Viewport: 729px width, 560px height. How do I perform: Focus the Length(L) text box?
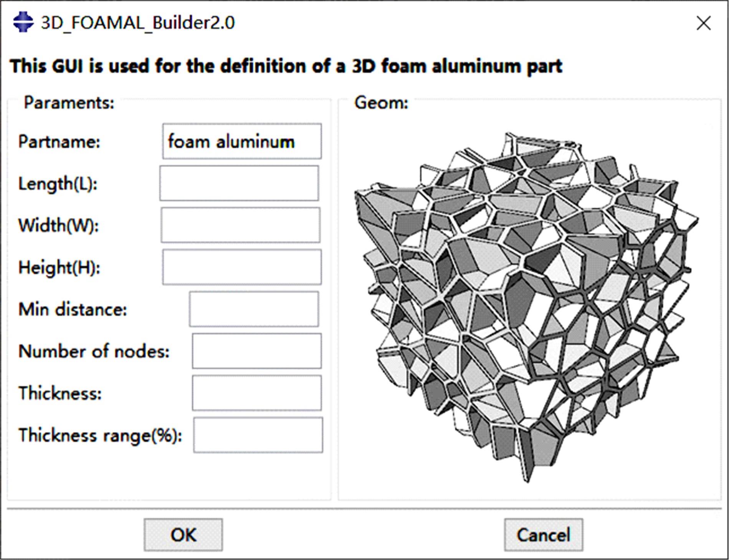pyautogui.click(x=239, y=183)
